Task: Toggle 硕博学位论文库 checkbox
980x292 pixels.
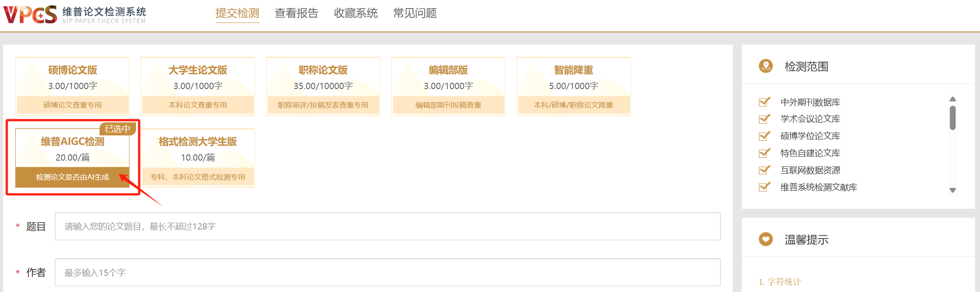Action: (x=764, y=136)
